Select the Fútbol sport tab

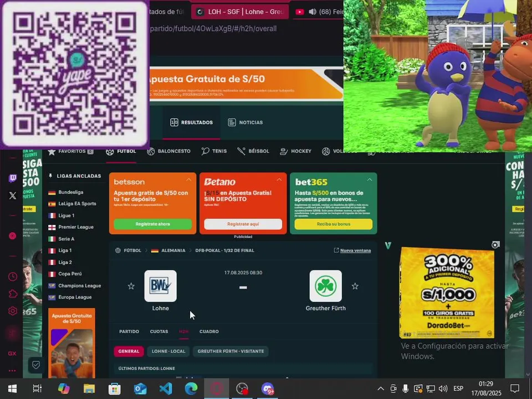tap(121, 151)
